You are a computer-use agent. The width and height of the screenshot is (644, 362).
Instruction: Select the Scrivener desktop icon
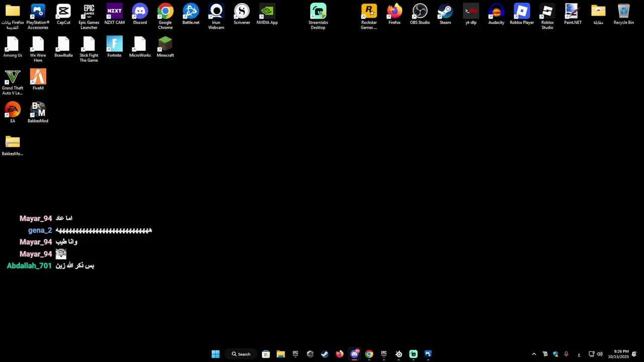pyautogui.click(x=242, y=14)
